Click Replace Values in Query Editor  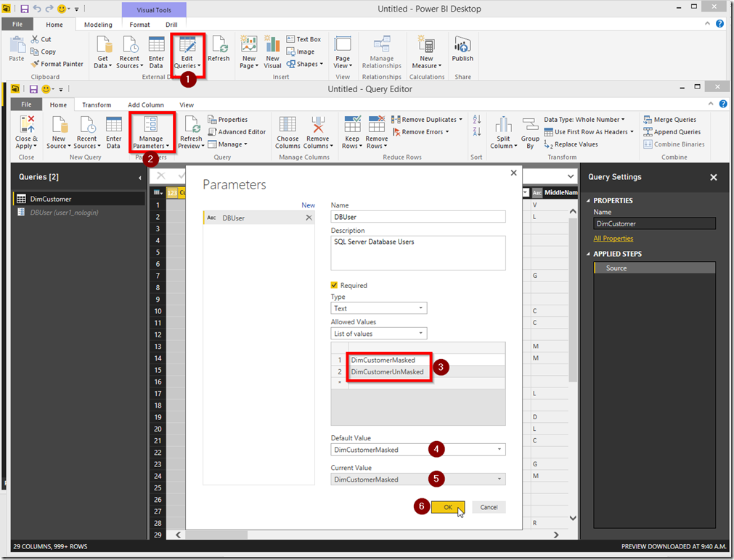point(571,144)
